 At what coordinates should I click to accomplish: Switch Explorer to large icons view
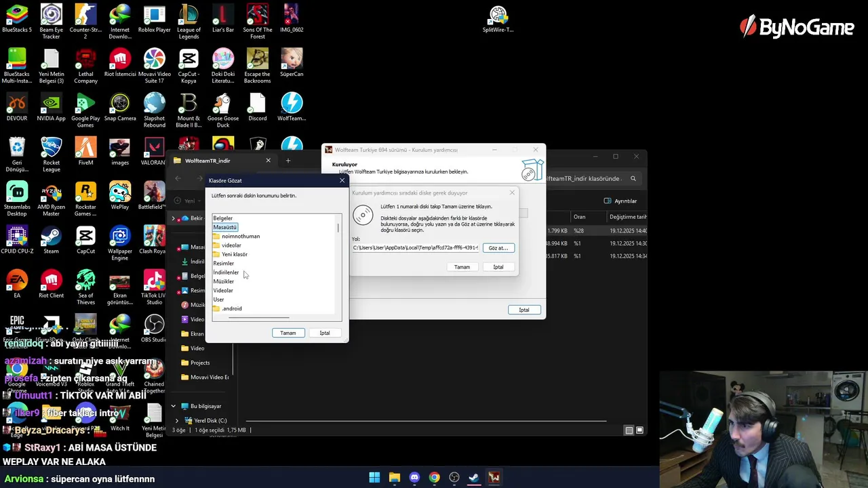(x=639, y=430)
